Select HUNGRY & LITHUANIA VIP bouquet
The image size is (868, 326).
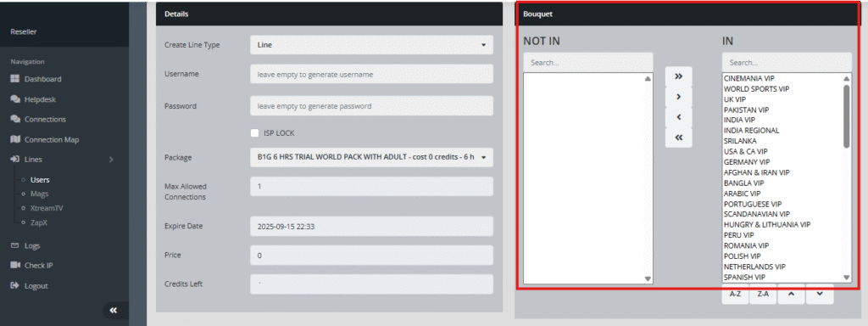767,224
